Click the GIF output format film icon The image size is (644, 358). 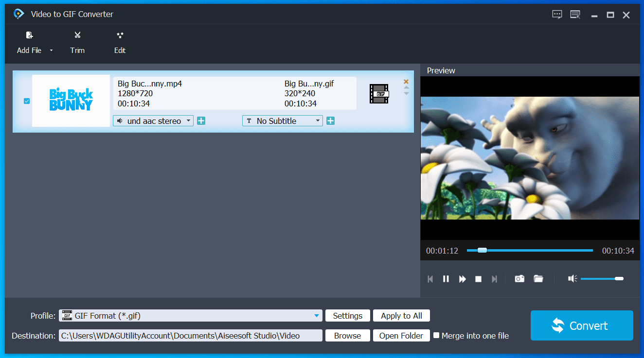click(379, 94)
